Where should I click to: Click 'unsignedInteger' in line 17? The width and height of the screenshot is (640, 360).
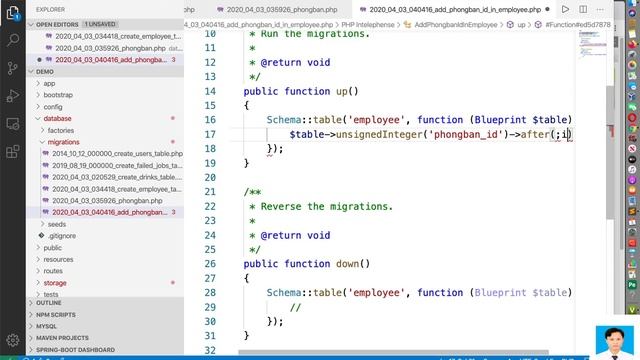tap(379, 134)
